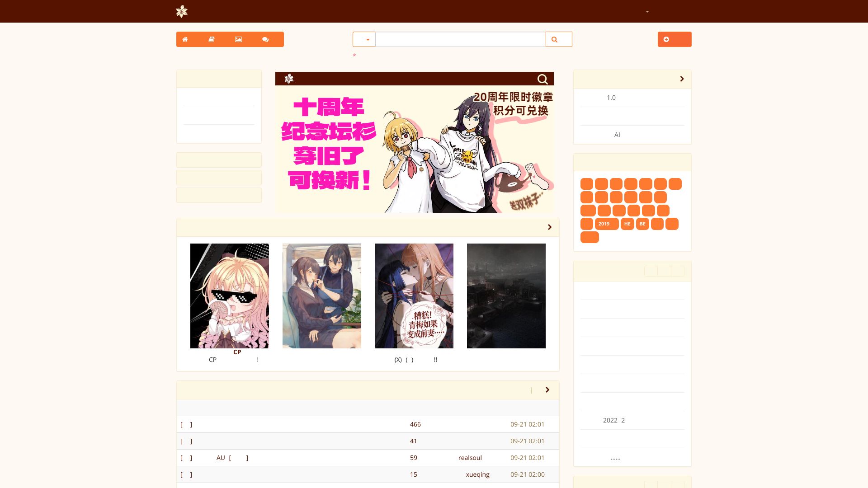Screen dimensions: 868x488
Task: Open the two women on sofa thumbnail
Action: 322,296
